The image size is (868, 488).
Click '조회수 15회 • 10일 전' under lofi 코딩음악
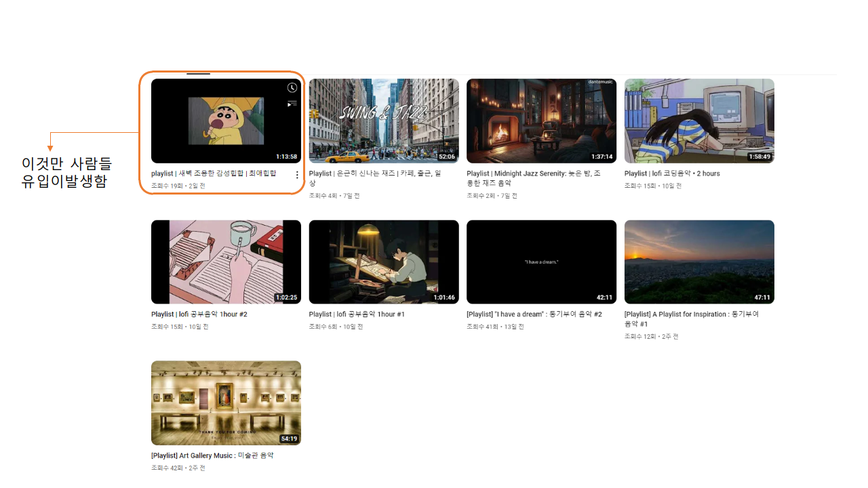point(653,186)
